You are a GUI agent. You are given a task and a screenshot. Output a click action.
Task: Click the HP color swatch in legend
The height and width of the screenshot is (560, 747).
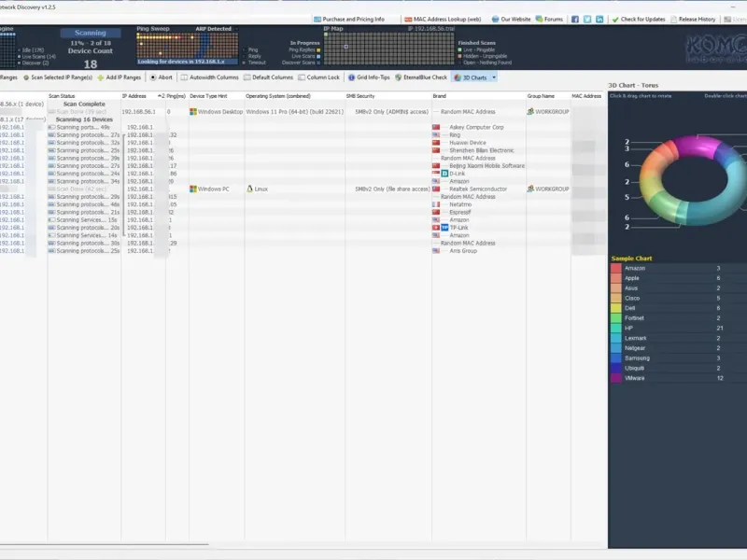615,329
